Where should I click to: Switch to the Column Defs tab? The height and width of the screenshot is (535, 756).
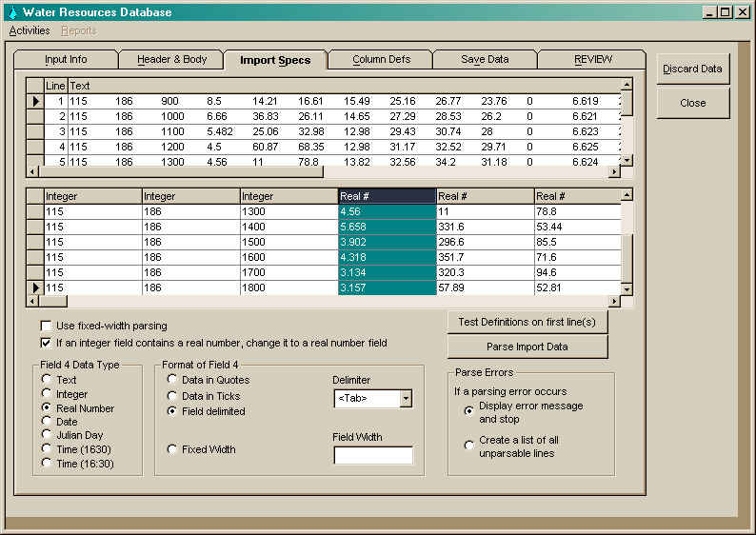[381, 59]
